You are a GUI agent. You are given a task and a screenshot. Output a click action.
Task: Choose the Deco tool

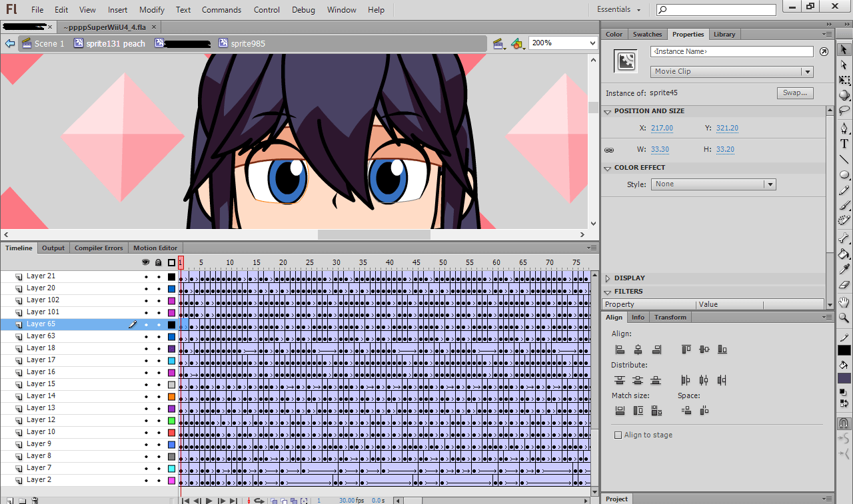pos(844,220)
